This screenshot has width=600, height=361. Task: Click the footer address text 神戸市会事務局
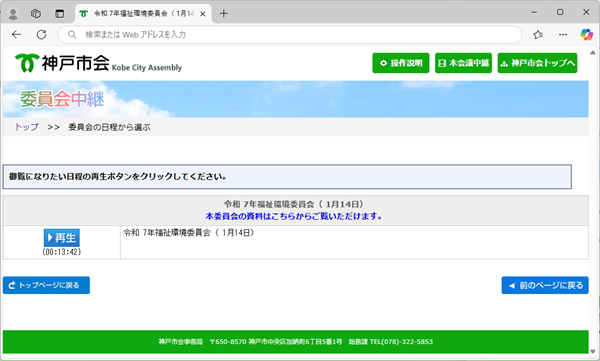coord(181,342)
